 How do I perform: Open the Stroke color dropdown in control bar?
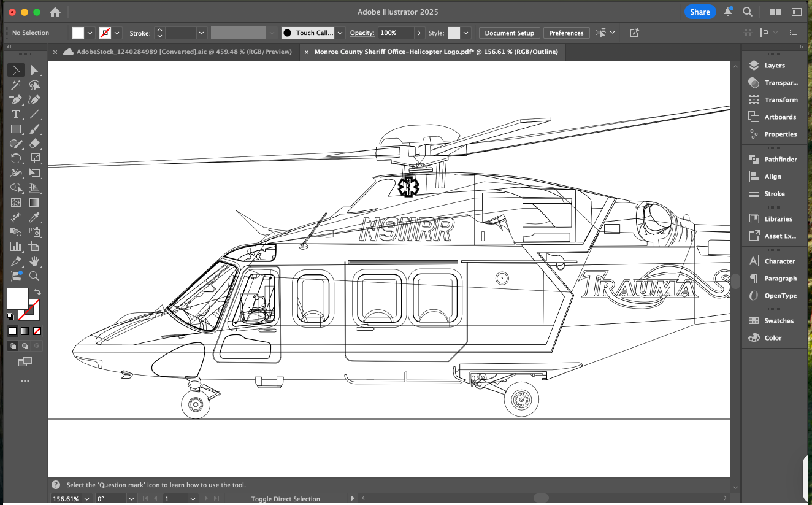(x=117, y=33)
